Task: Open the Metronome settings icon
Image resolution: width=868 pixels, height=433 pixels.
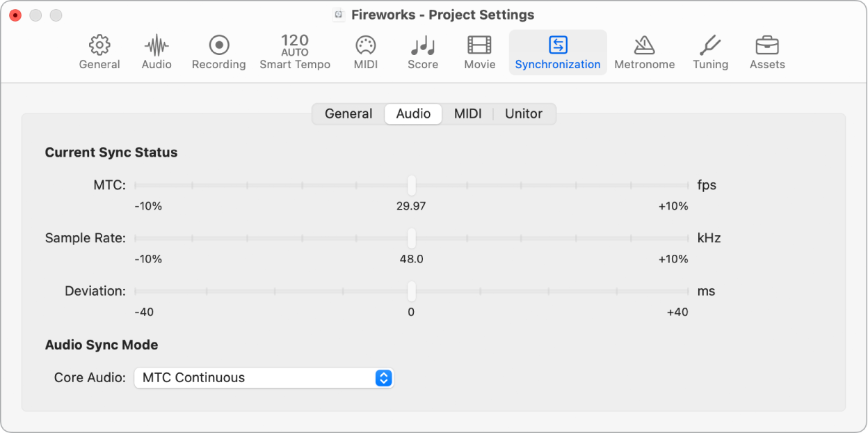Action: point(644,52)
